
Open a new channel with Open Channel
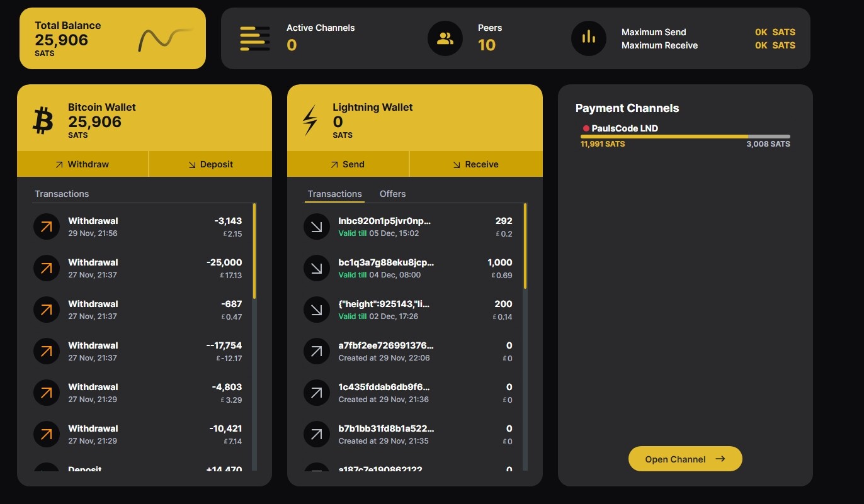(685, 459)
